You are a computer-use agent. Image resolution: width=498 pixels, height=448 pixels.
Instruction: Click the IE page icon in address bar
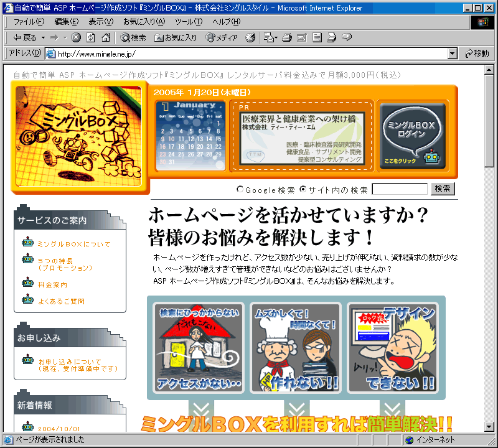[51, 54]
